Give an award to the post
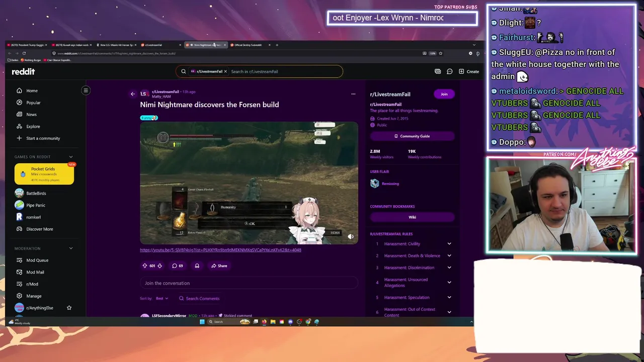This screenshot has height=362, width=644. coord(197,265)
